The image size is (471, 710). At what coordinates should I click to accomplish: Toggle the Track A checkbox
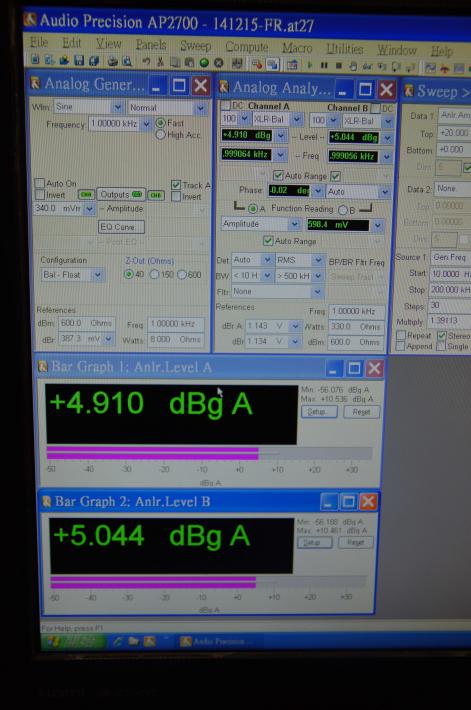(x=176, y=185)
